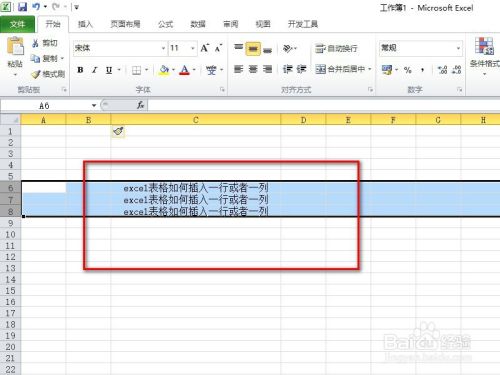Open paste options arrow under 粘贴

pos(15,74)
